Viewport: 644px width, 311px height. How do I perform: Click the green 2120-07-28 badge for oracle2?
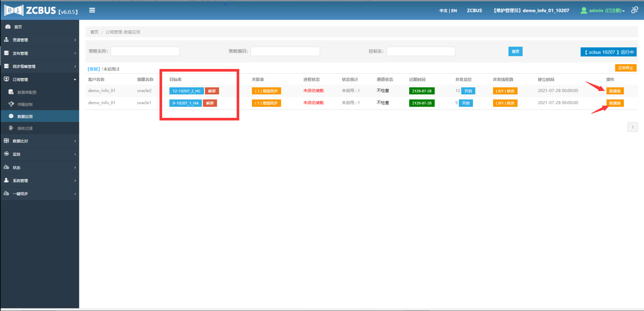tap(422, 91)
